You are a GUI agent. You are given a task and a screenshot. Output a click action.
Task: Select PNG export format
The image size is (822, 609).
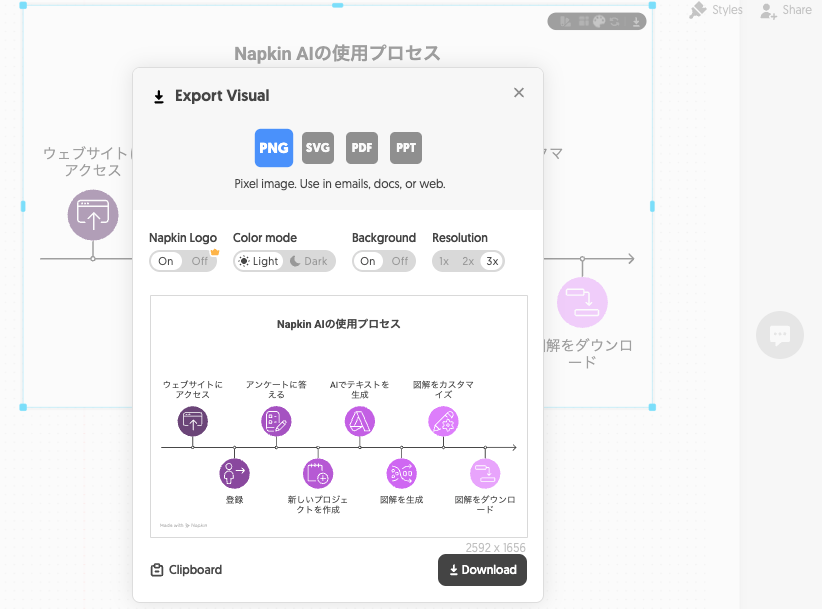click(274, 148)
